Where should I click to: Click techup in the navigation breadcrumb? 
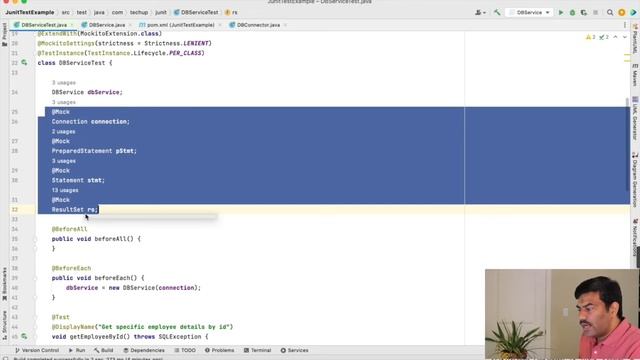pos(139,13)
